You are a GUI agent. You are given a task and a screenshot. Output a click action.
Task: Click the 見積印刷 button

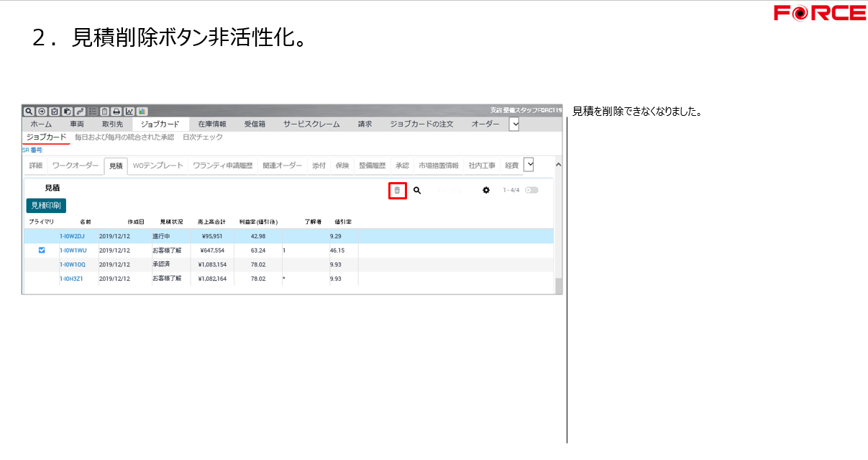click(x=46, y=206)
